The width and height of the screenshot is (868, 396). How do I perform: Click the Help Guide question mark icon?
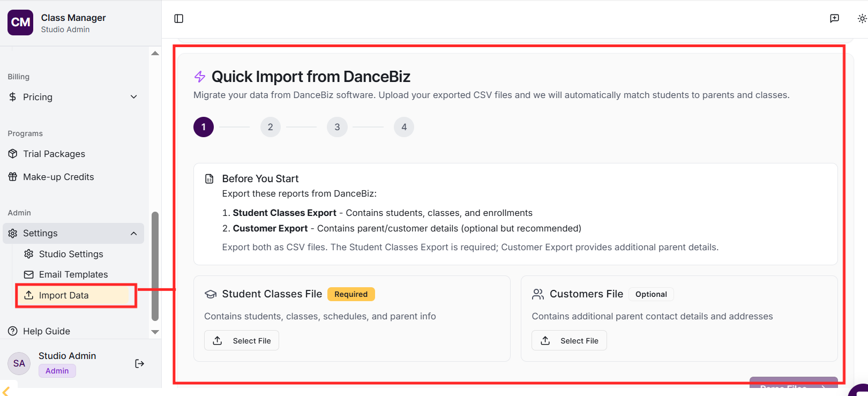coord(13,331)
